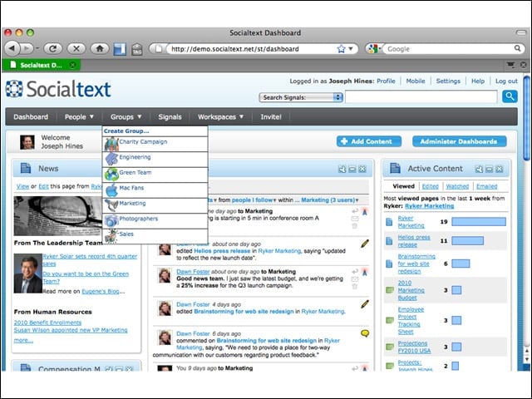Click the blue search magnifier button
532x399 pixels.
[510, 96]
